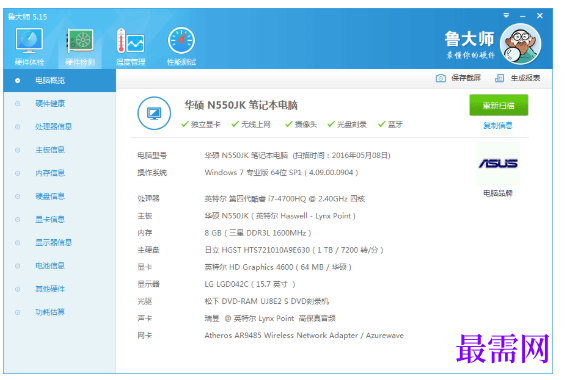Screen dimensions: 568x380
Task: Click the 独立显卡 checkmark feature
Action: click(201, 125)
